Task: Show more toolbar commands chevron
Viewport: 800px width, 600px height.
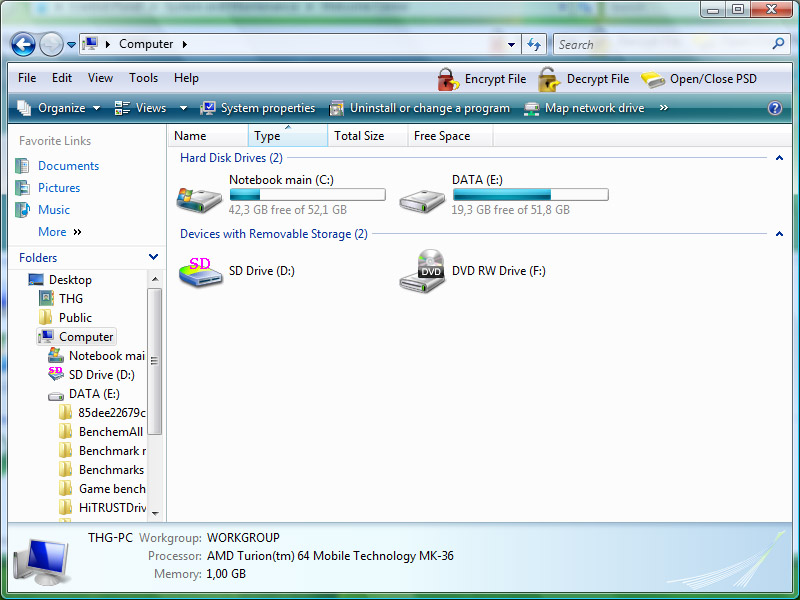Action: pyautogui.click(x=663, y=108)
